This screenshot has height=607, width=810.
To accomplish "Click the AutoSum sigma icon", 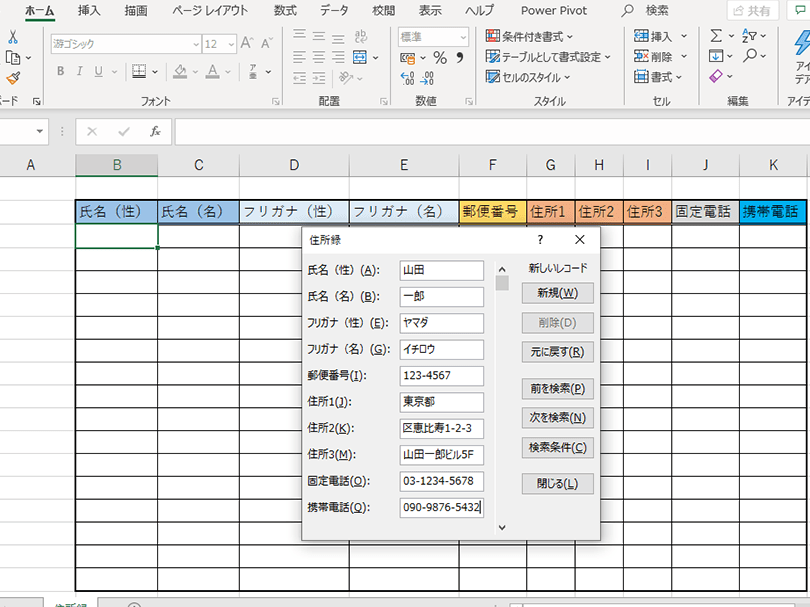I will pyautogui.click(x=716, y=36).
